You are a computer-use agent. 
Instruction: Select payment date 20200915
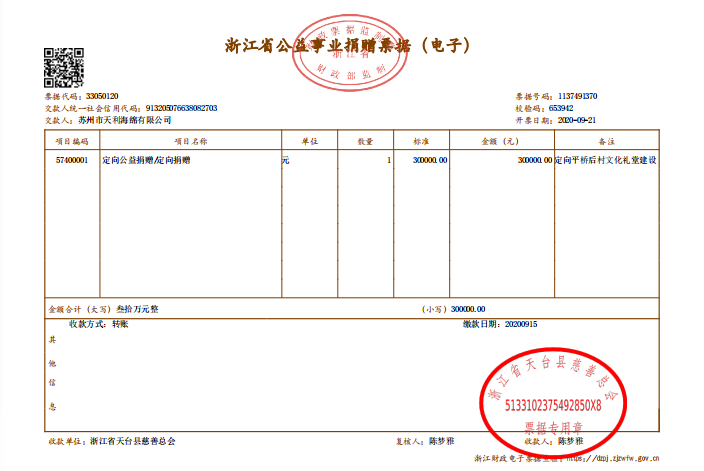521,324
